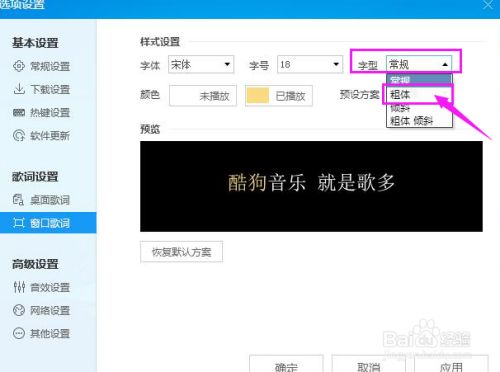Click the desktop lyrics icon for 桌面歌词
The width and height of the screenshot is (500, 372).
click(18, 200)
